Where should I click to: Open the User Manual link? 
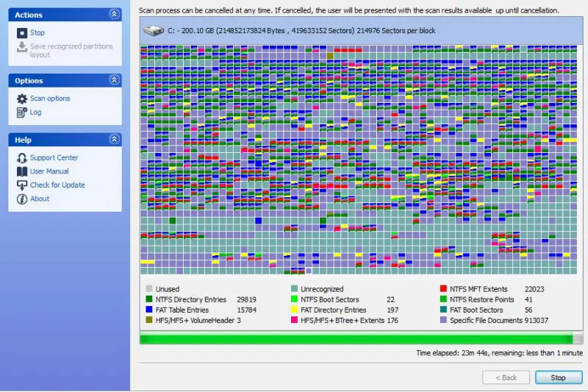click(49, 171)
